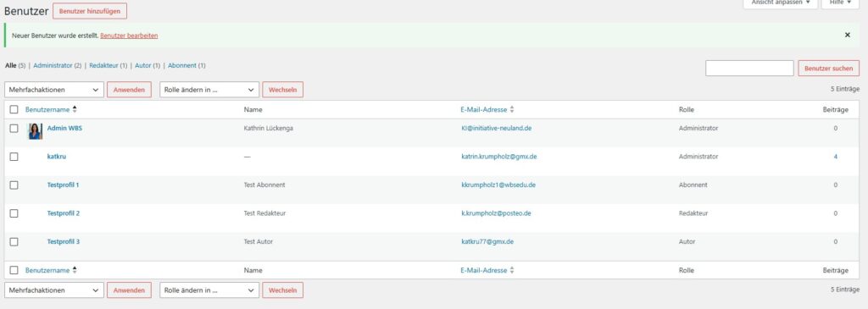The height and width of the screenshot is (309, 868).
Task: Click the bottom Wechseln button
Action: pos(282,290)
